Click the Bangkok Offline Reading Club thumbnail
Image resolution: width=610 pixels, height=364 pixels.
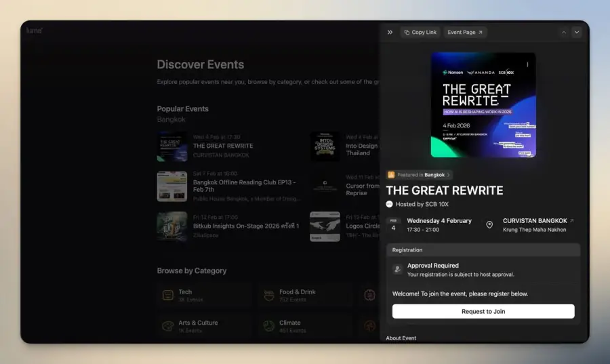[x=172, y=186]
